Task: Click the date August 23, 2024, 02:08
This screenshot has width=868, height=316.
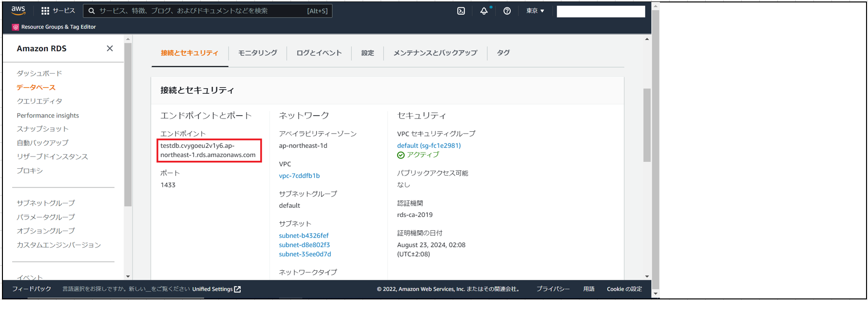Action: tap(431, 245)
